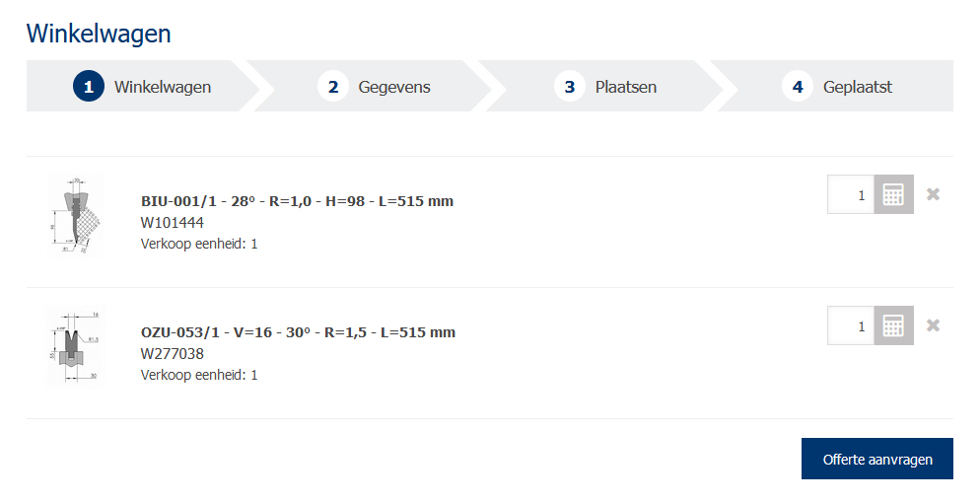Click step 4 number circle icon
The image size is (980, 503).
[798, 87]
